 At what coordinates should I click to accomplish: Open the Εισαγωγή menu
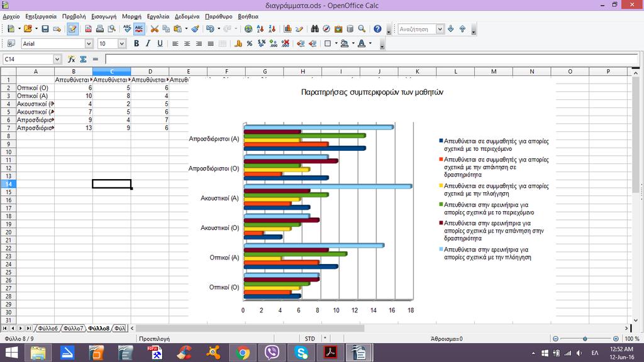(104, 16)
